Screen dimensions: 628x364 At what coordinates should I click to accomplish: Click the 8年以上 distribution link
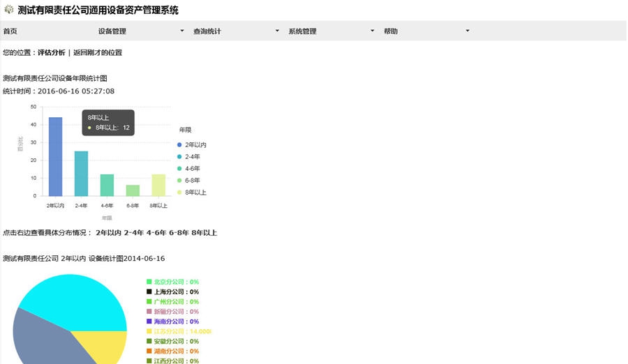204,233
